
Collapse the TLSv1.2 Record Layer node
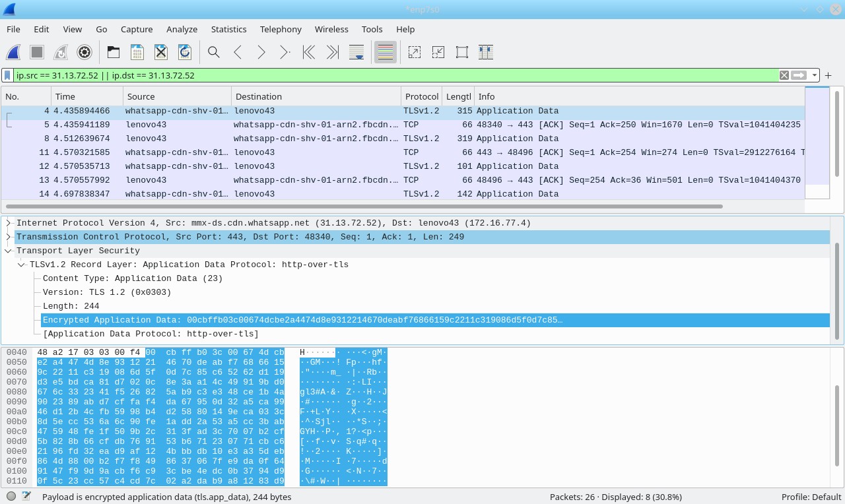tap(22, 265)
